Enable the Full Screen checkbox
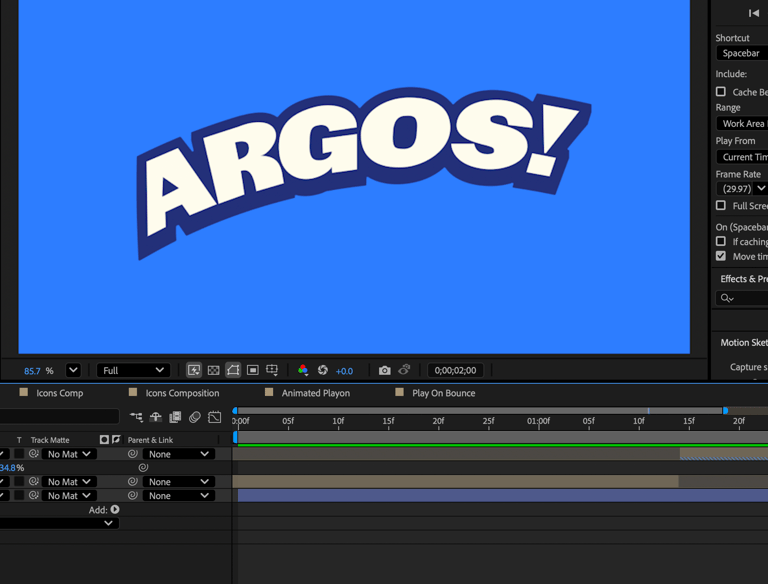This screenshot has height=584, width=768. (720, 205)
